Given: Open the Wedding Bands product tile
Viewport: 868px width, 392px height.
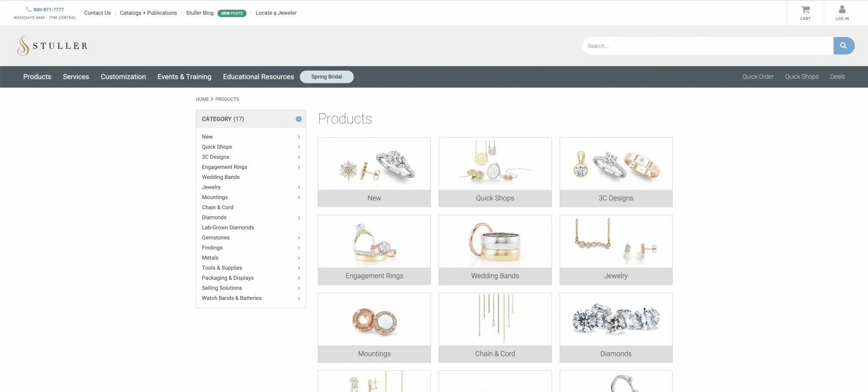Looking at the screenshot, I should 495,250.
